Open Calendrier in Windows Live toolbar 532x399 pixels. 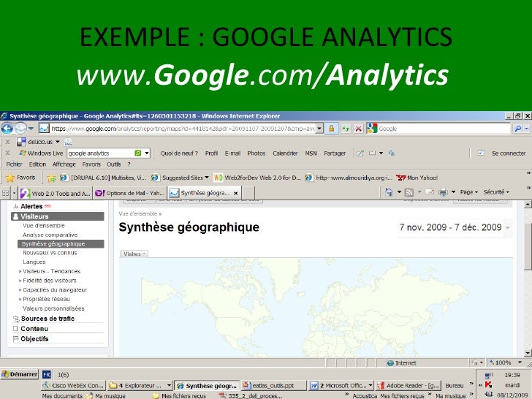coord(285,153)
